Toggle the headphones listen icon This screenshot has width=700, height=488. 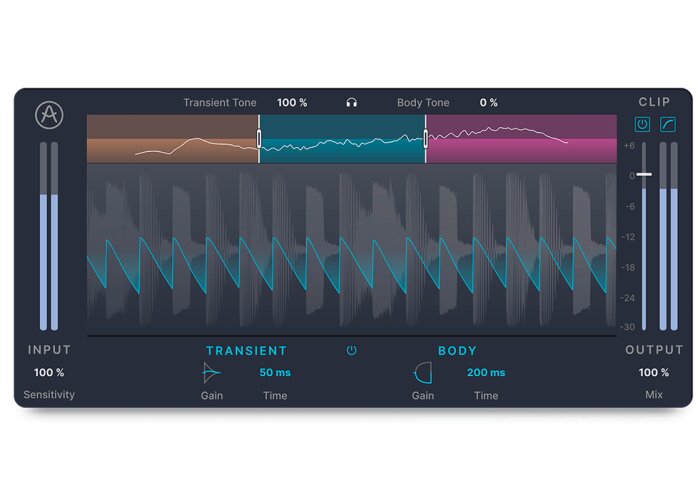point(352,103)
